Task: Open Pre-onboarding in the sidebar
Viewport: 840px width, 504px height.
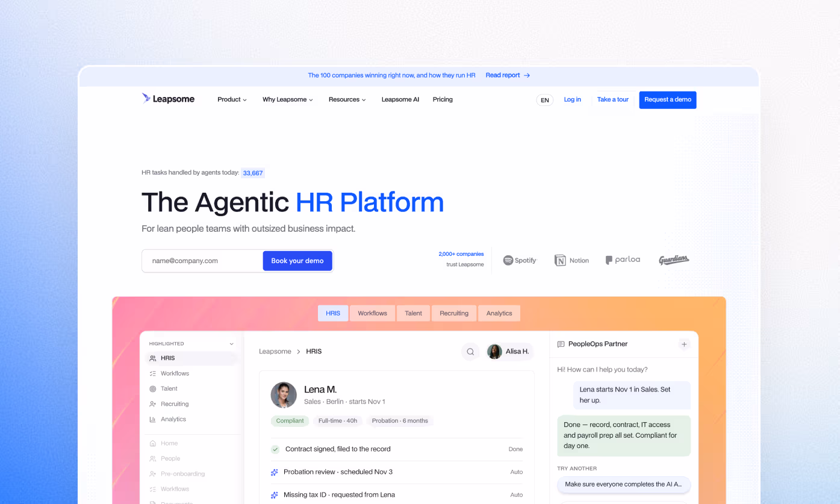Action: [182, 474]
